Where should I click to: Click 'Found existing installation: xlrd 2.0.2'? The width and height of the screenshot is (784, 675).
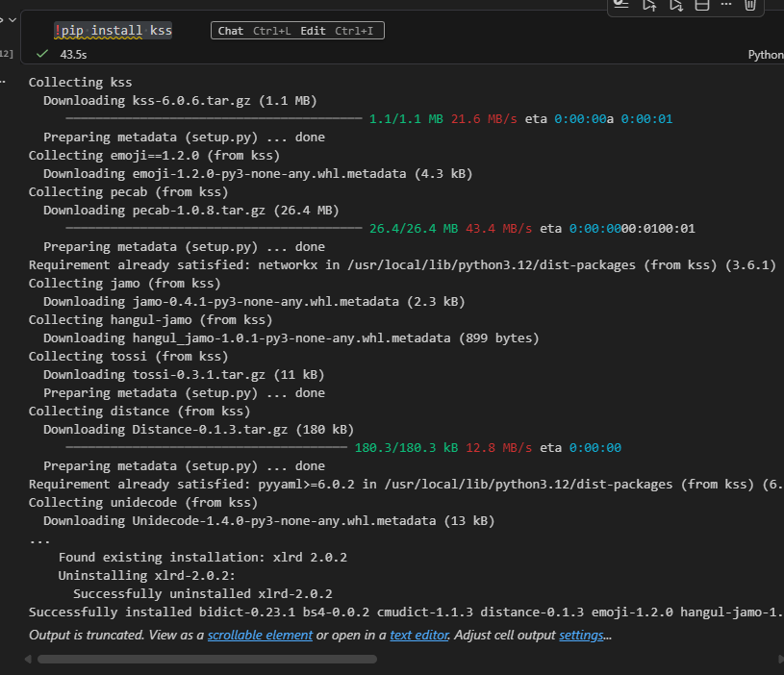(x=203, y=558)
